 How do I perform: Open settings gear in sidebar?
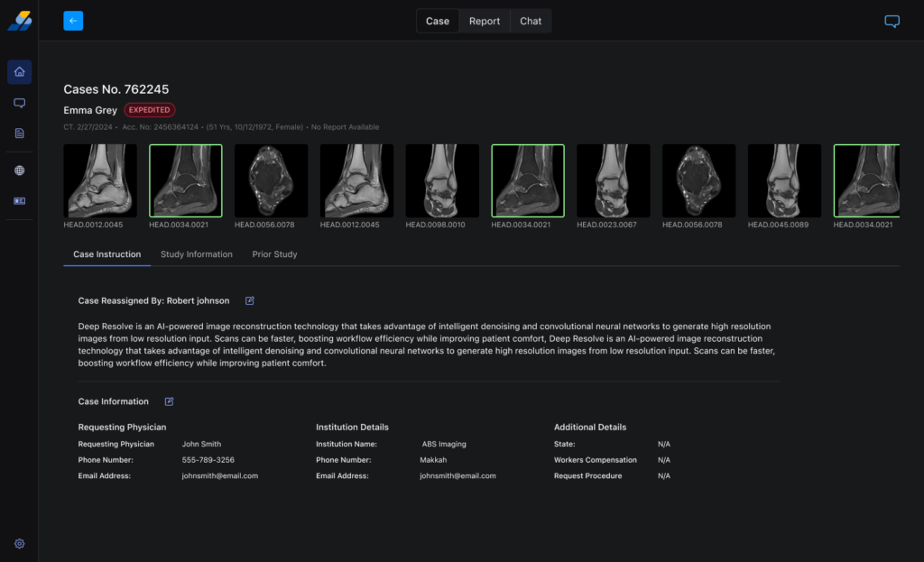20,544
